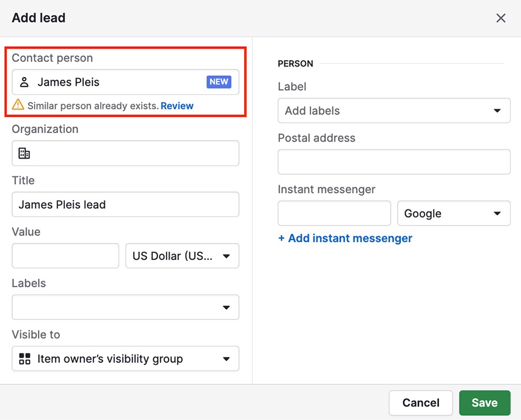Select the Google messenger type dropdown
Viewport: 521px width, 420px height.
(x=453, y=213)
